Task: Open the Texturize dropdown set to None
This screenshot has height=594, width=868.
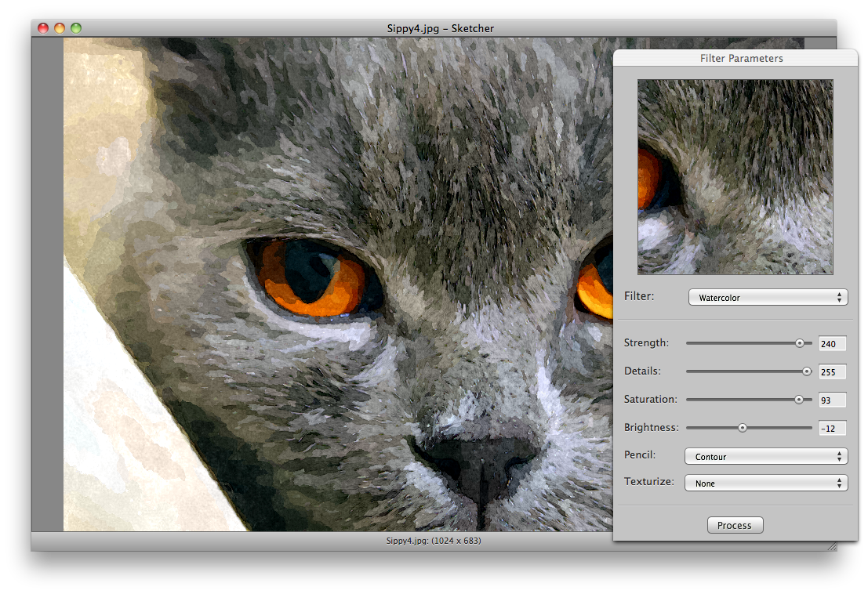Action: pyautogui.click(x=765, y=483)
